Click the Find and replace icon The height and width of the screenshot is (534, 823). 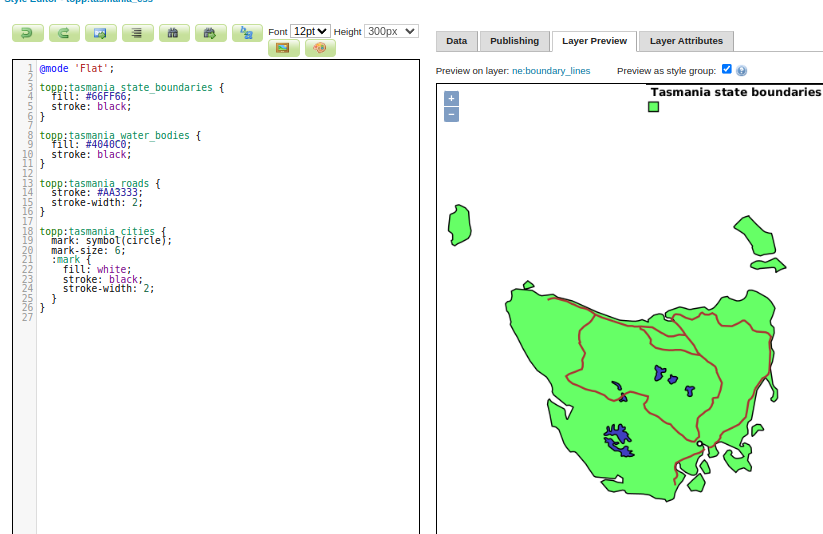[247, 33]
